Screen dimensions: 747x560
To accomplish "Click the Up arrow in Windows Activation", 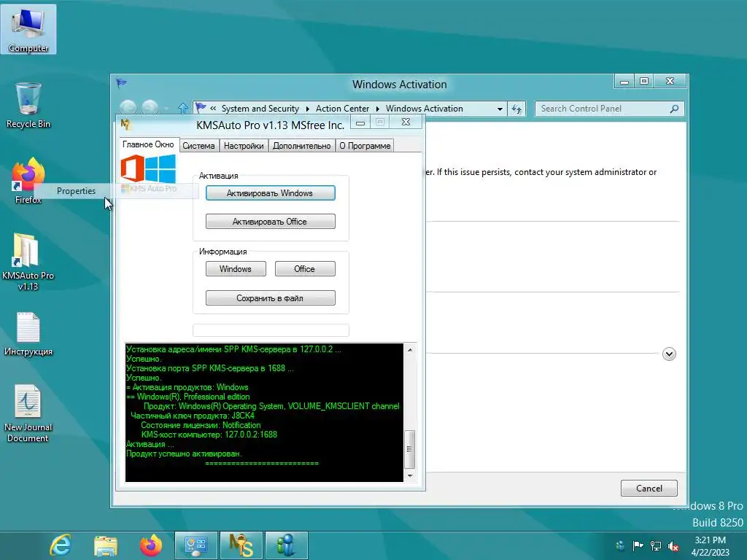I will click(183, 109).
